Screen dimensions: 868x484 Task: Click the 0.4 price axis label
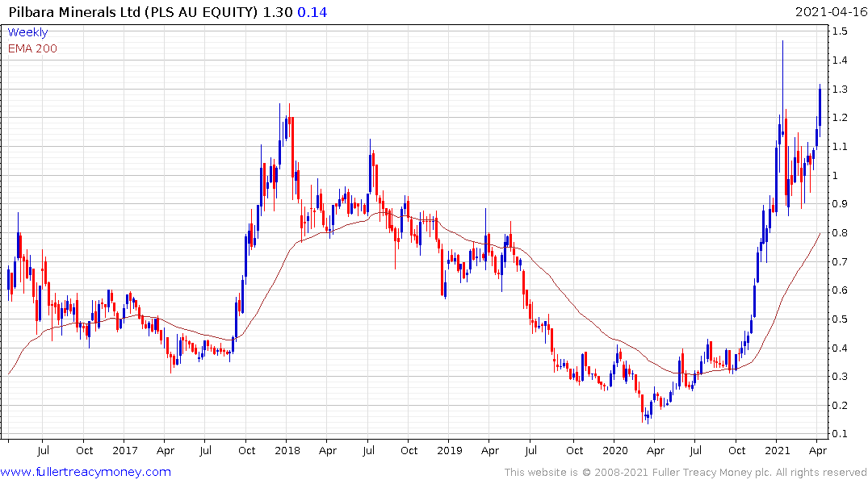pyautogui.click(x=840, y=348)
